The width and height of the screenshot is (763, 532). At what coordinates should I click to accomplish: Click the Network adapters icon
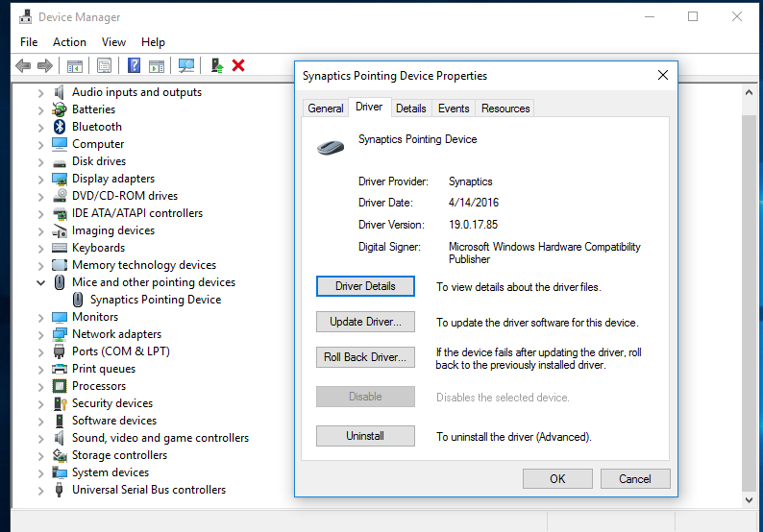60,334
